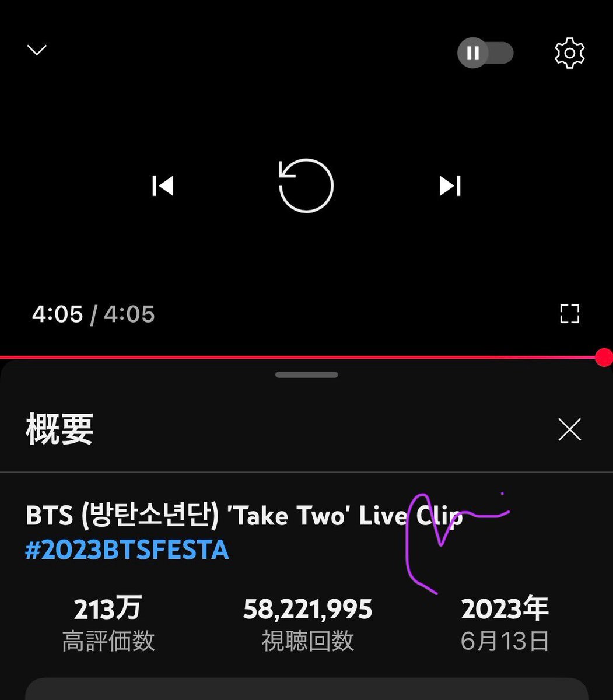Toggle the autoplay switch off
Screen dimensions: 613x700
(x=485, y=53)
